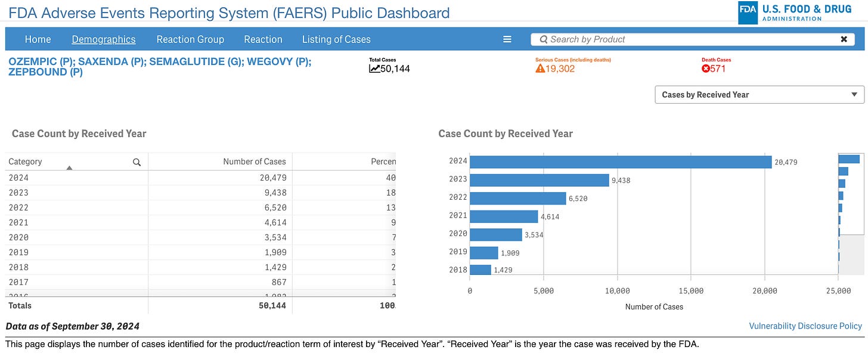The height and width of the screenshot is (356, 868).
Task: Click the Data as of September 30, 2024 text
Action: 72,326
